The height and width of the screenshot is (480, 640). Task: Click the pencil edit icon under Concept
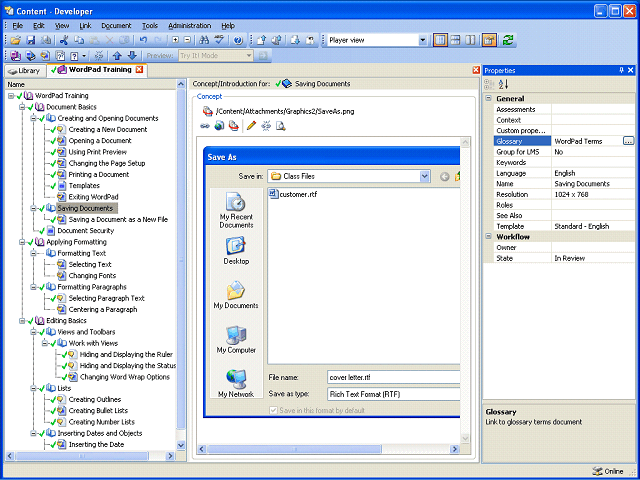pos(251,126)
